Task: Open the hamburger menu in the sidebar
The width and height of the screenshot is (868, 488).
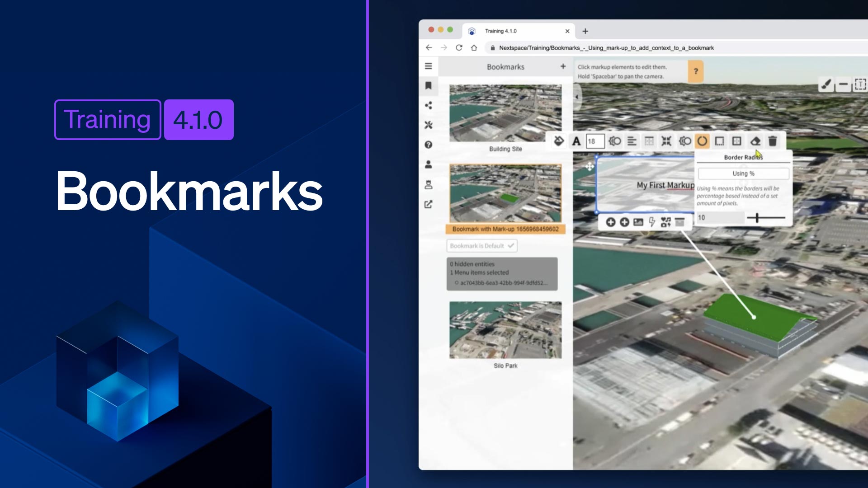Action: (x=429, y=66)
